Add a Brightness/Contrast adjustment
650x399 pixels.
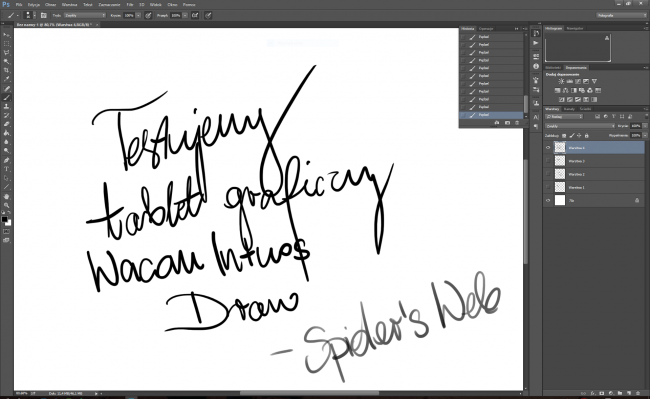click(561, 81)
